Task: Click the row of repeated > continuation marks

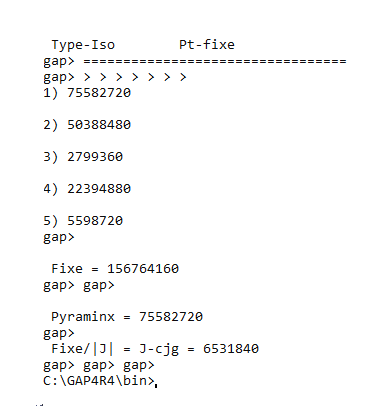Action: pyautogui.click(x=135, y=77)
